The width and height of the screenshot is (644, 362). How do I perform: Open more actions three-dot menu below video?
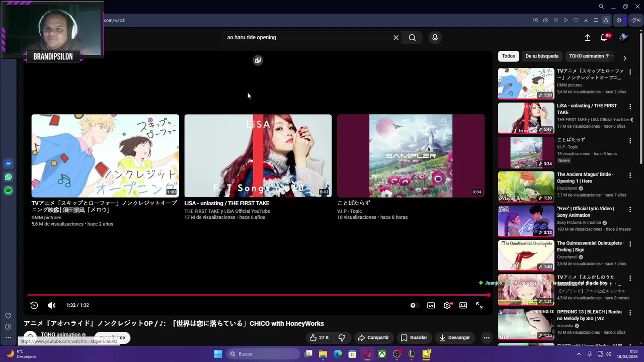[x=487, y=338]
